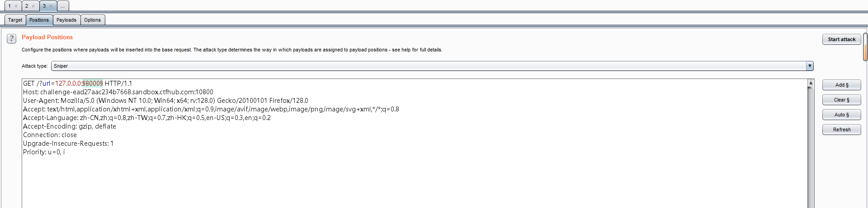Click the Clear § button

[841, 100]
